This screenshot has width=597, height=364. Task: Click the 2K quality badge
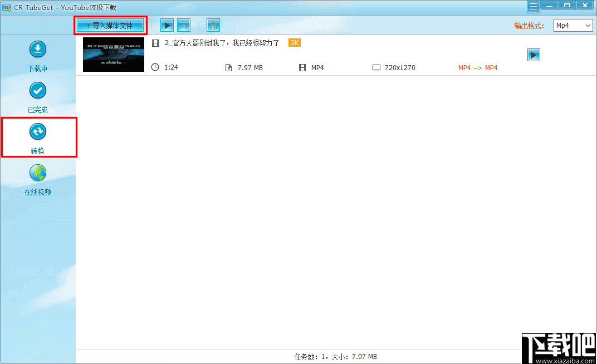295,43
